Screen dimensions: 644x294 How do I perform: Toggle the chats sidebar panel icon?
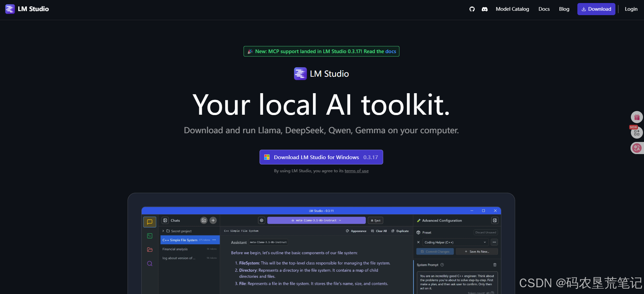tap(165, 220)
